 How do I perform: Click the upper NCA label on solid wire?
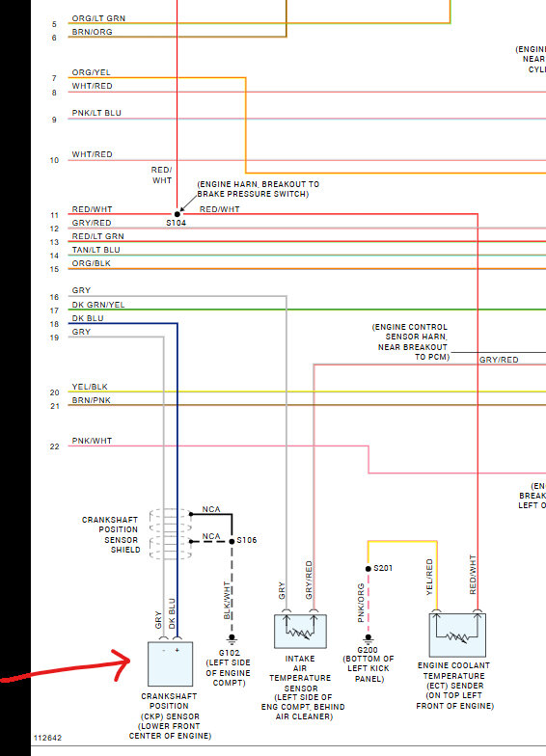click(211, 509)
